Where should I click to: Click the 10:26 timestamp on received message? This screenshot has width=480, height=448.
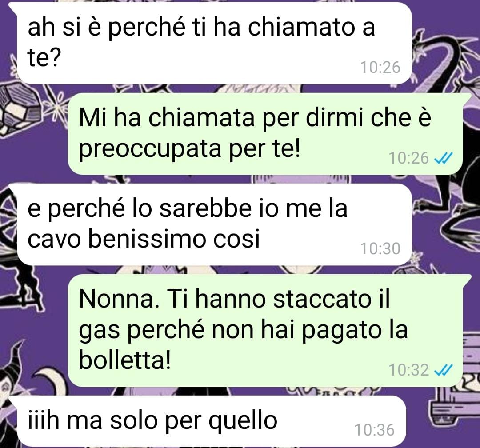click(380, 68)
